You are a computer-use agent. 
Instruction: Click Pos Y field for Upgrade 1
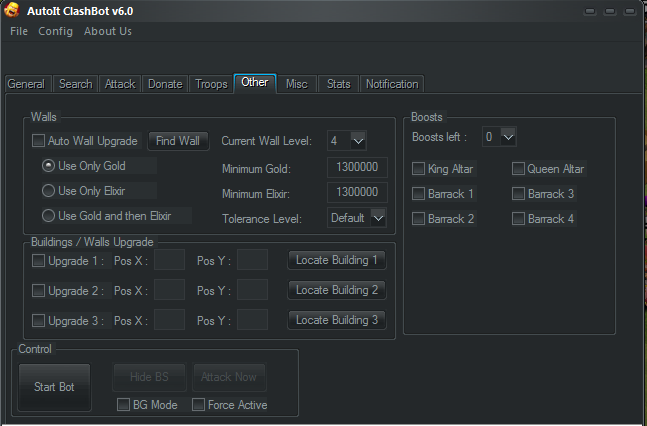pos(252,260)
